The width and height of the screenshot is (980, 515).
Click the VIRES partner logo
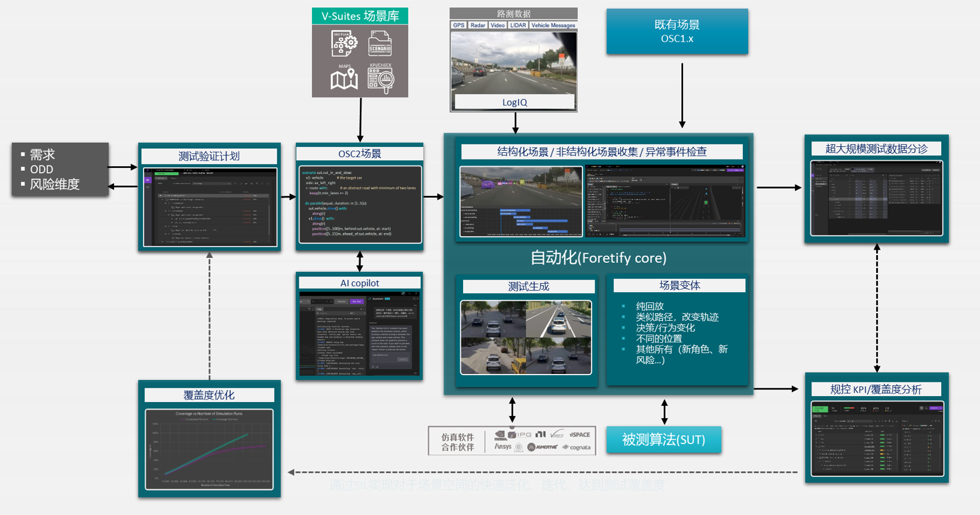[x=557, y=434]
